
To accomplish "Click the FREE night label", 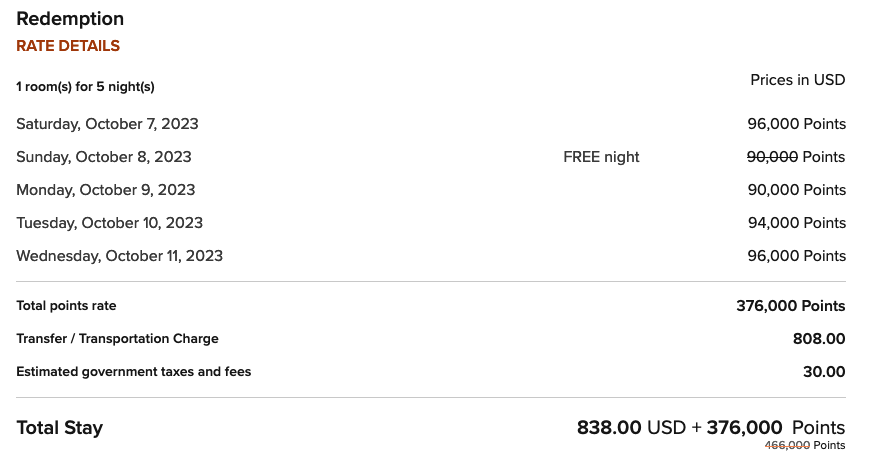I will pos(601,157).
